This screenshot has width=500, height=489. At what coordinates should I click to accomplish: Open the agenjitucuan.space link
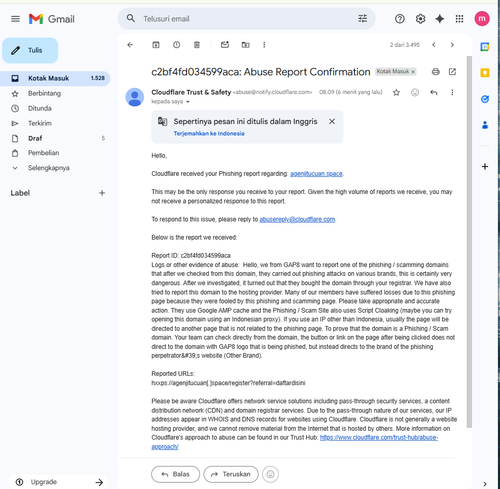coord(316,174)
